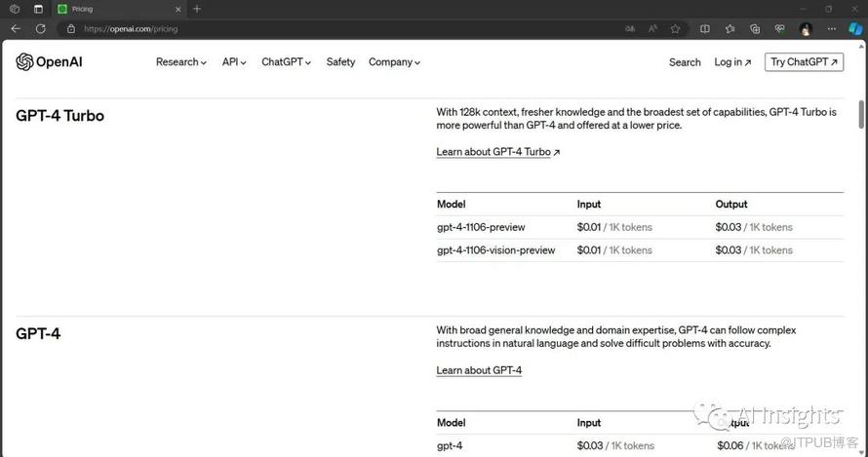This screenshot has width=868, height=457.
Task: Open the Copilot sidebar
Action: click(x=854, y=29)
